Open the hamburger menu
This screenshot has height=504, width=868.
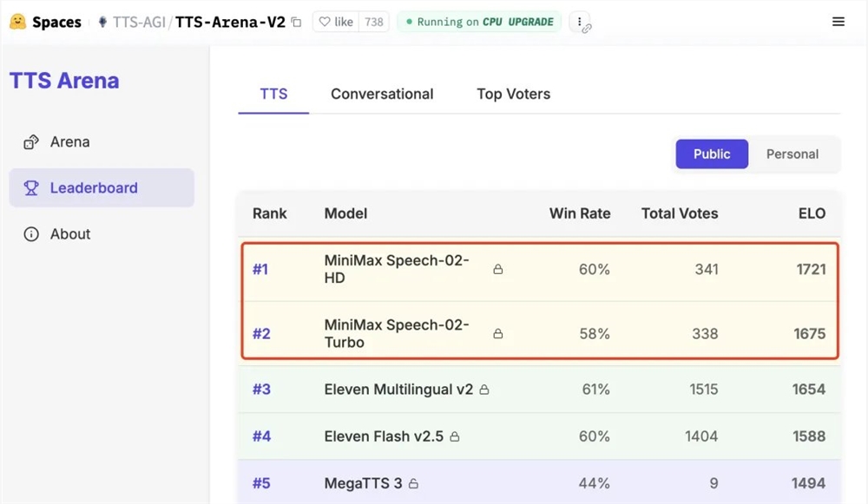[838, 22]
